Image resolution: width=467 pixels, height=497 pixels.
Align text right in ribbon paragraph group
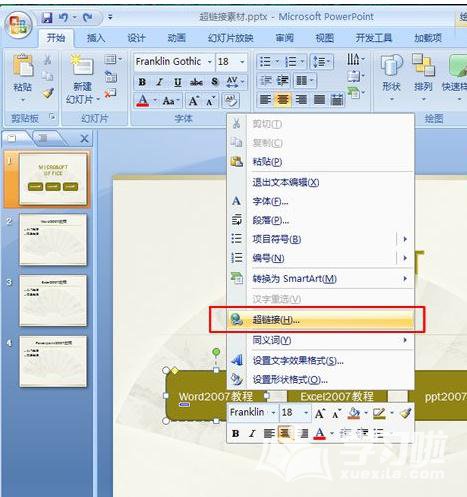click(x=301, y=100)
